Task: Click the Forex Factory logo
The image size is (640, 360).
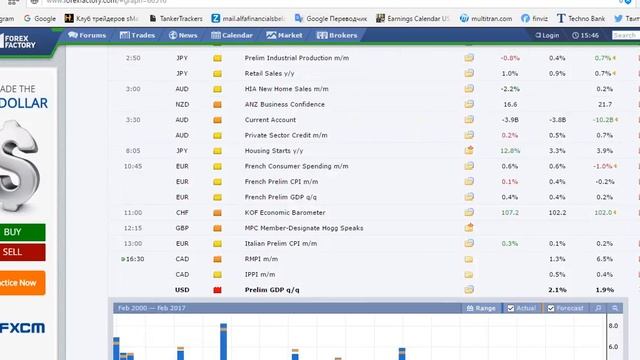Action: pos(18,41)
